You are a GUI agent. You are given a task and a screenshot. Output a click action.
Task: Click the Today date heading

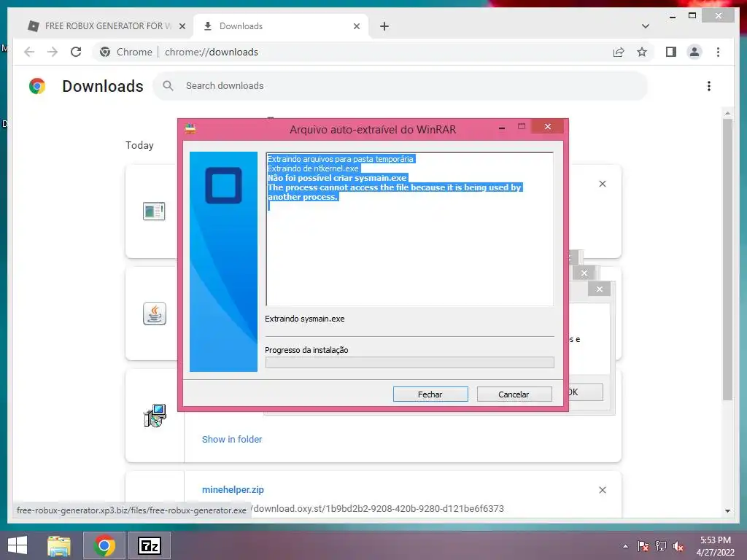139,145
